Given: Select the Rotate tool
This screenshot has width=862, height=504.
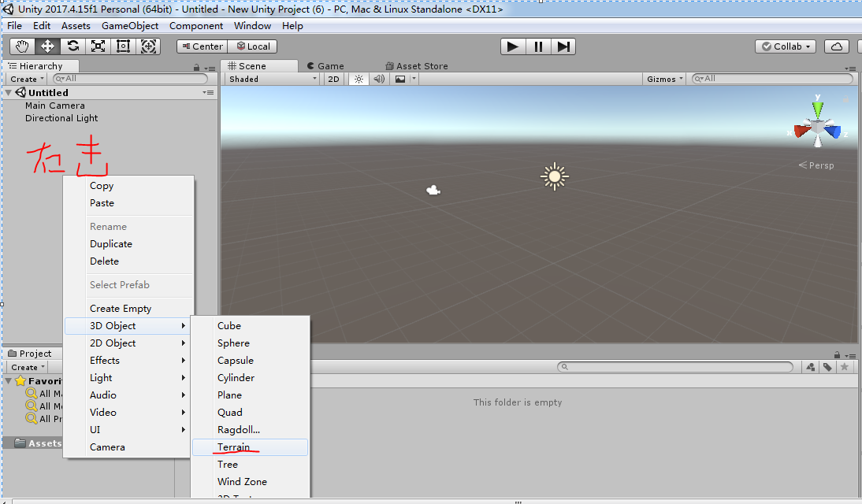Looking at the screenshot, I should point(73,46).
